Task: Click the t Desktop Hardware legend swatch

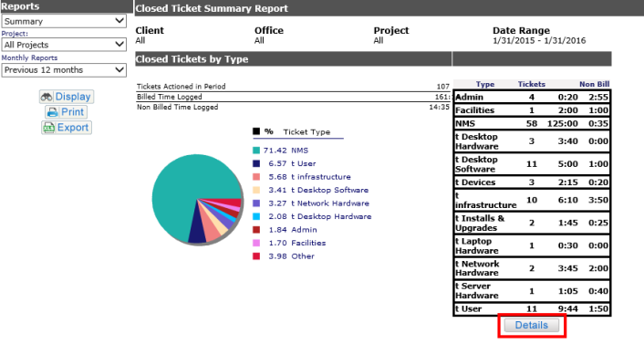Action: pos(256,216)
